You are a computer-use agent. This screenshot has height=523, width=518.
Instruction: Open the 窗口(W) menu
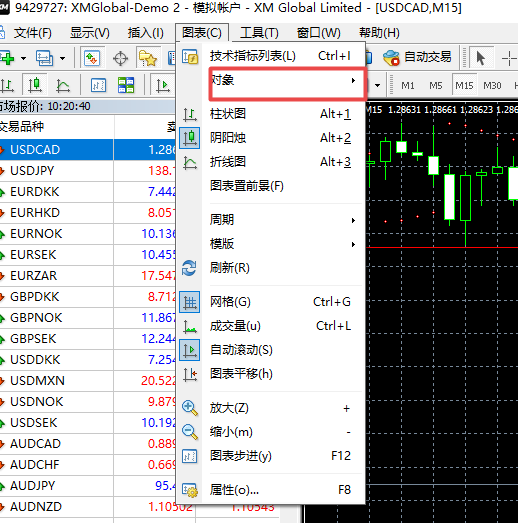(x=319, y=33)
